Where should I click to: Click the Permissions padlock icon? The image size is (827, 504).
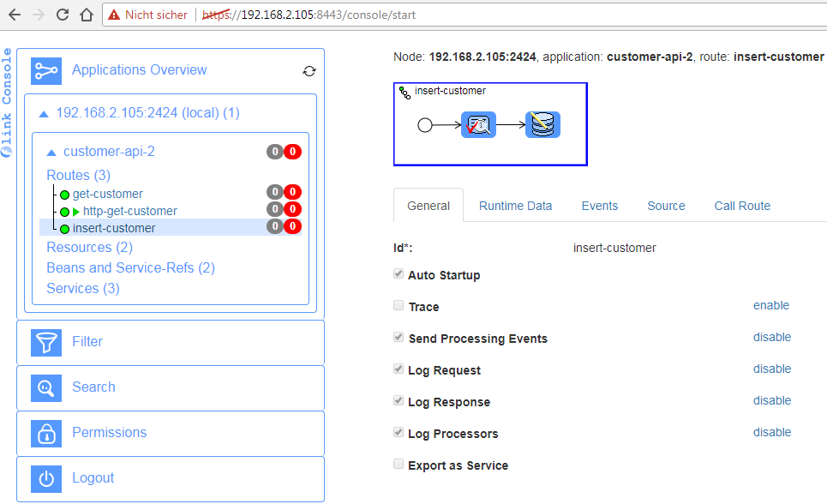46,433
